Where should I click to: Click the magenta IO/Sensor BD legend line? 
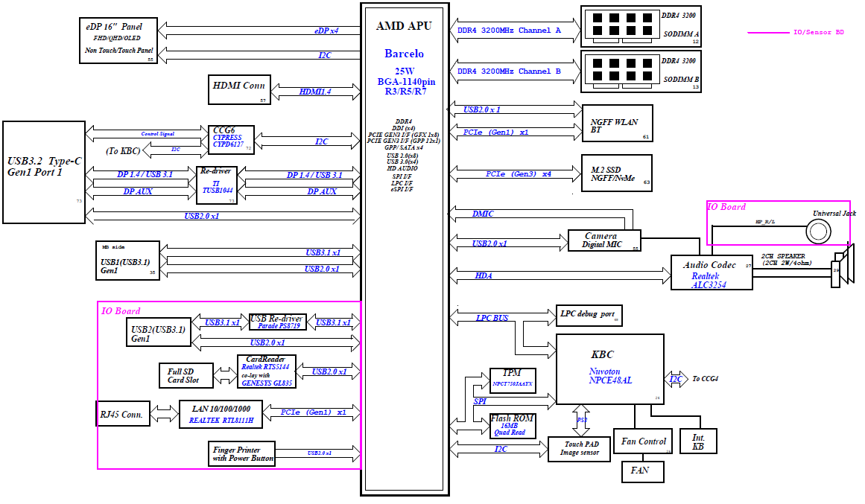click(x=767, y=33)
